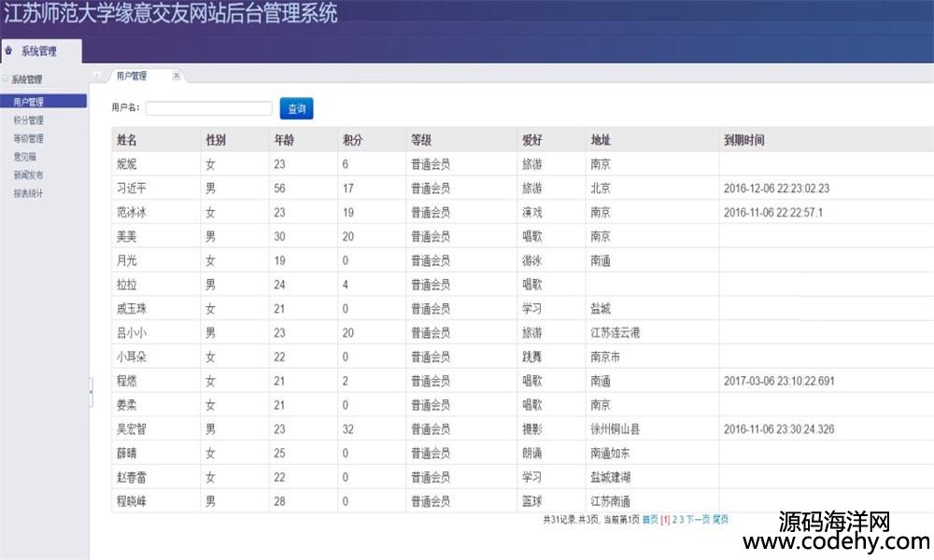Select the name cell 小耳朵
Viewport: 934px width, 560px height.
pos(132,357)
